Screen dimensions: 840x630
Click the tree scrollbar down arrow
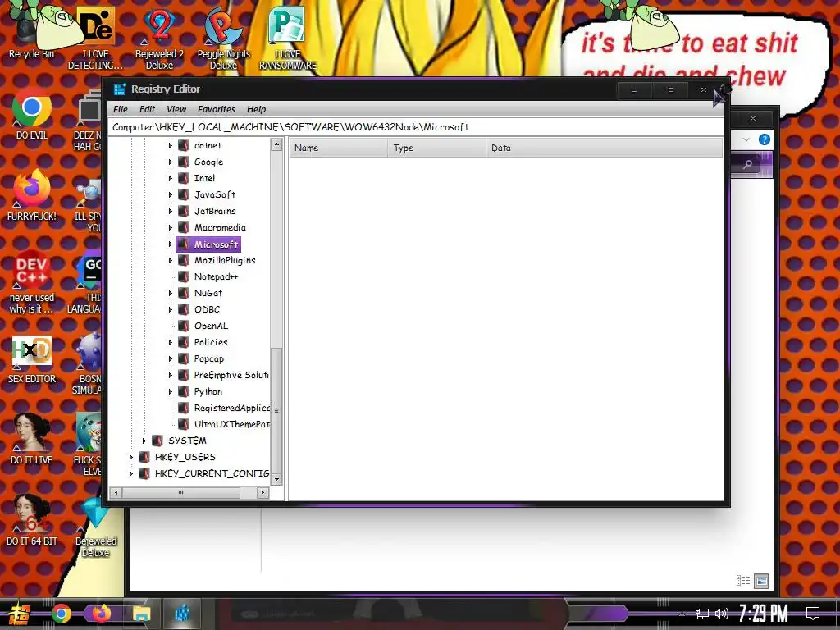[276, 479]
